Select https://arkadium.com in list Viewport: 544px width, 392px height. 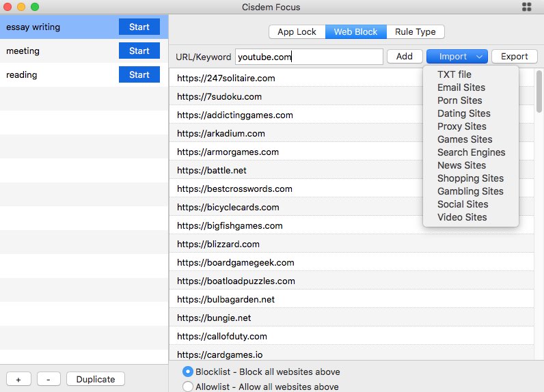pyautogui.click(x=351, y=133)
